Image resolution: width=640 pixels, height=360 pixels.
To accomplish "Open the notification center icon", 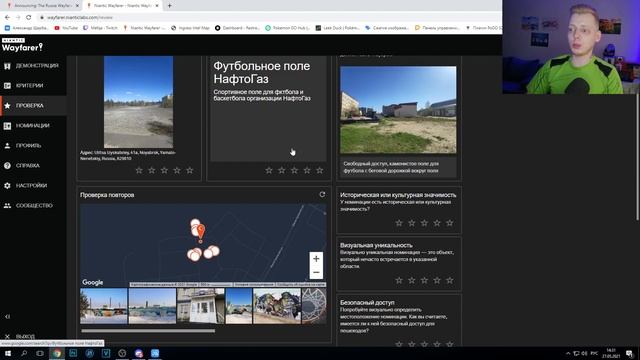I will point(629,353).
